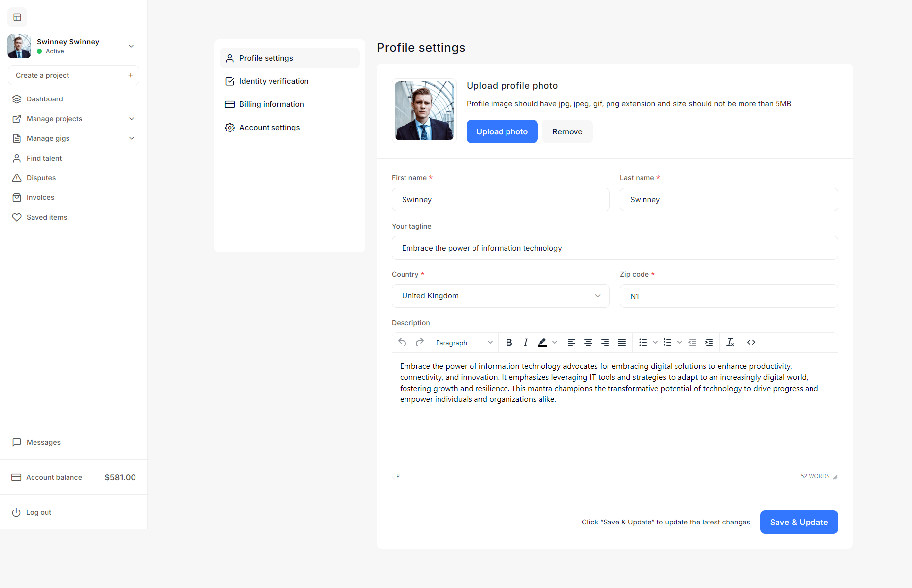Open the source code view icon
The width and height of the screenshot is (912, 588).
pyautogui.click(x=751, y=342)
